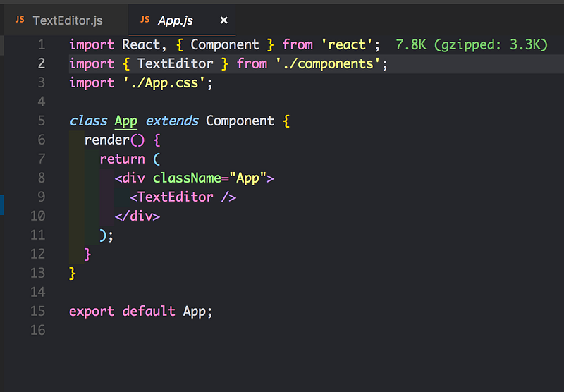564x392 pixels.
Task: Select the App.js editor tab
Action: click(x=182, y=20)
